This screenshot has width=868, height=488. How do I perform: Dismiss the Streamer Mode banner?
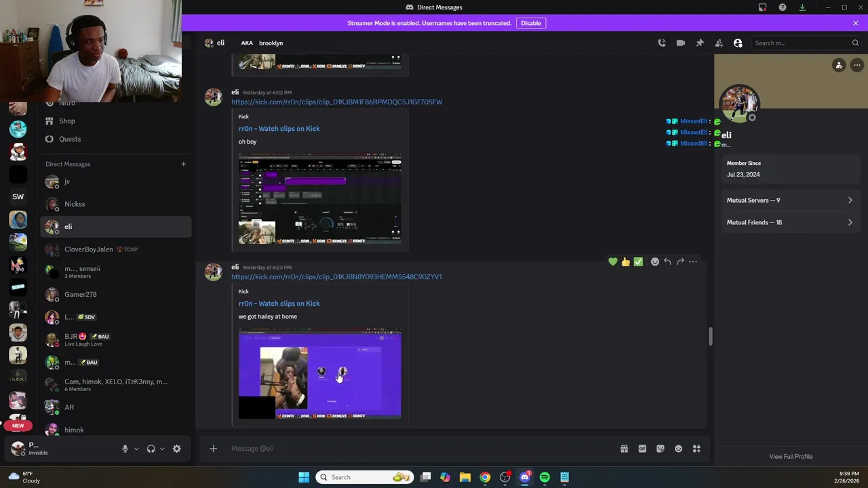[856, 23]
